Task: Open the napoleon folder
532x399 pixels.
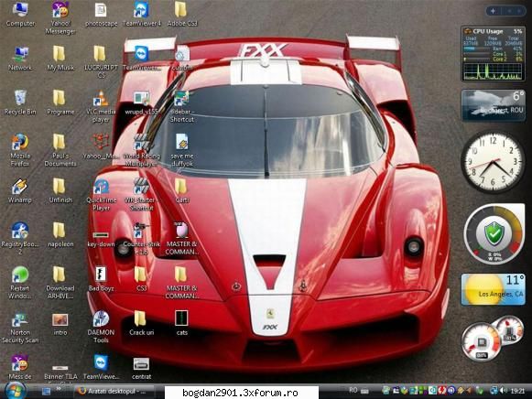Action: (60, 235)
